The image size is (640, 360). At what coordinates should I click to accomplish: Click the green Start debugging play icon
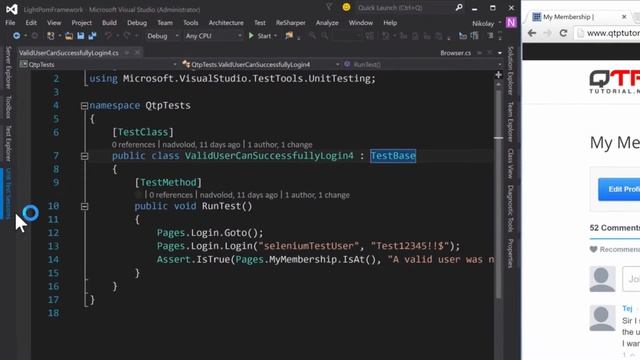(x=251, y=36)
